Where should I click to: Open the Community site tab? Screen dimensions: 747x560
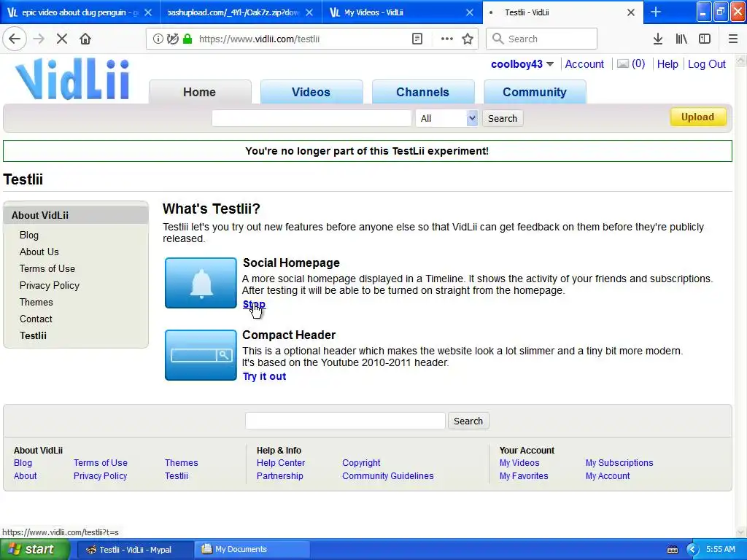(x=535, y=92)
